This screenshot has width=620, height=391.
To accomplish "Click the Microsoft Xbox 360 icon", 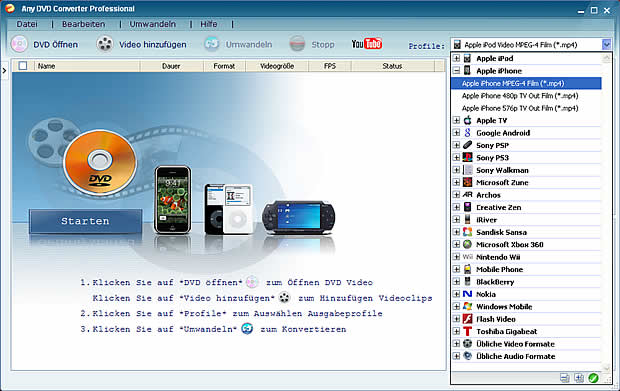I will (467, 244).
